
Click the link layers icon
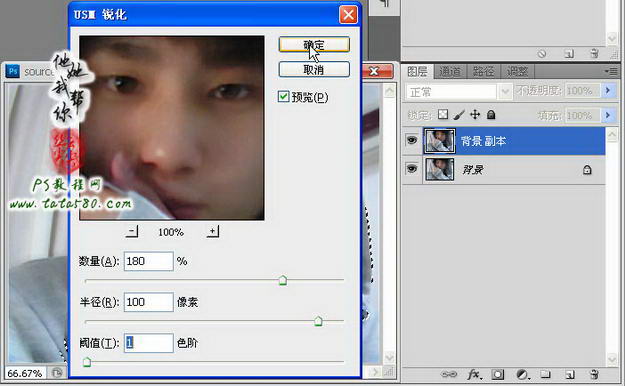click(x=449, y=374)
